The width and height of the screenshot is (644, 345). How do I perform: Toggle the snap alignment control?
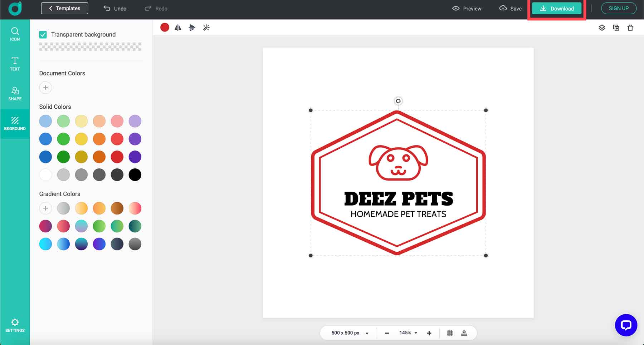pos(464,333)
